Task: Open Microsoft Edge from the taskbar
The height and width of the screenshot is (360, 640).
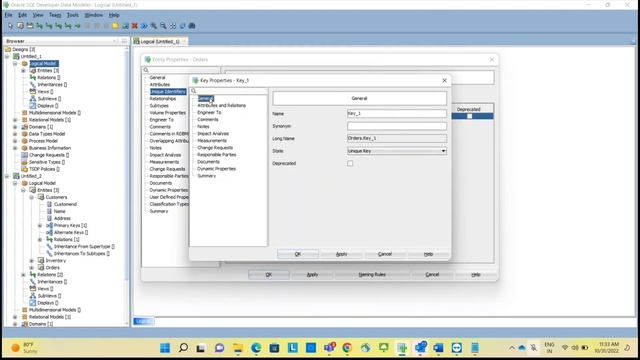Action: point(256,348)
